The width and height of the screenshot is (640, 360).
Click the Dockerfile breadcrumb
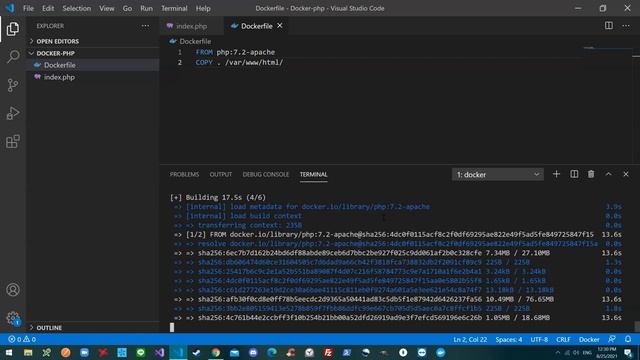click(x=195, y=41)
